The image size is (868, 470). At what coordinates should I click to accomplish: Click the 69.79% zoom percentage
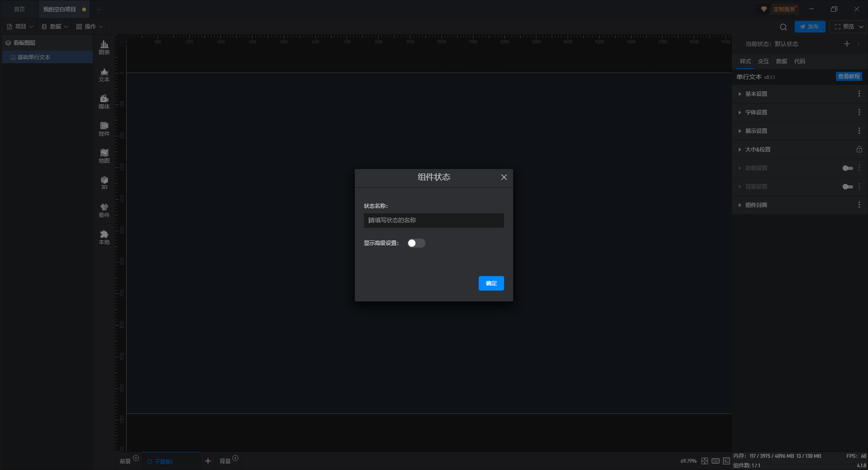689,461
